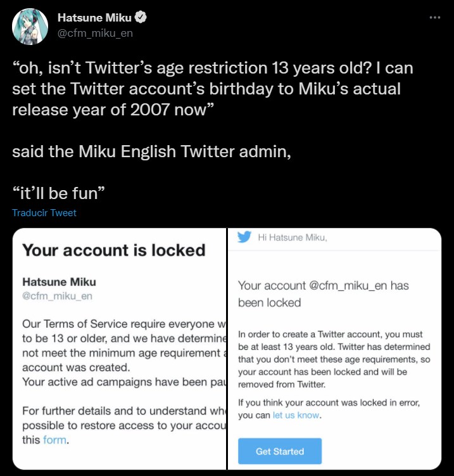Click "Traducir Tweet" translation link
Image resolution: width=454 pixels, height=476 pixels.
(44, 213)
